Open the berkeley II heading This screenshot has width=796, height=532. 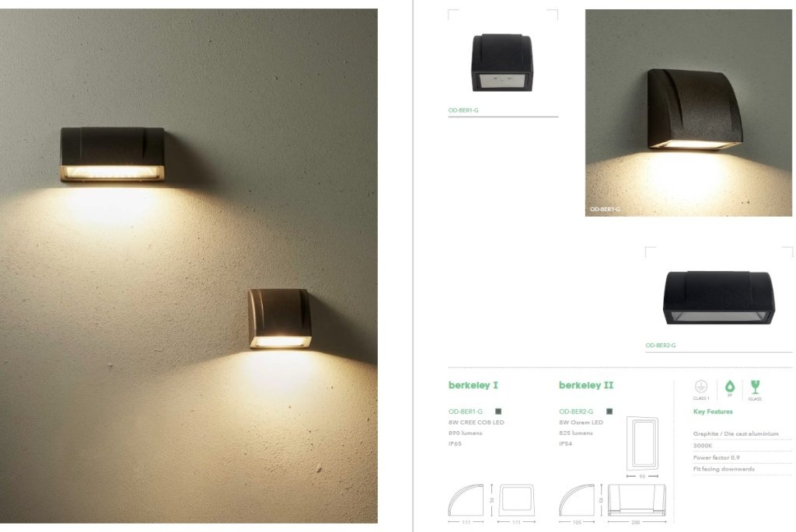(586, 385)
